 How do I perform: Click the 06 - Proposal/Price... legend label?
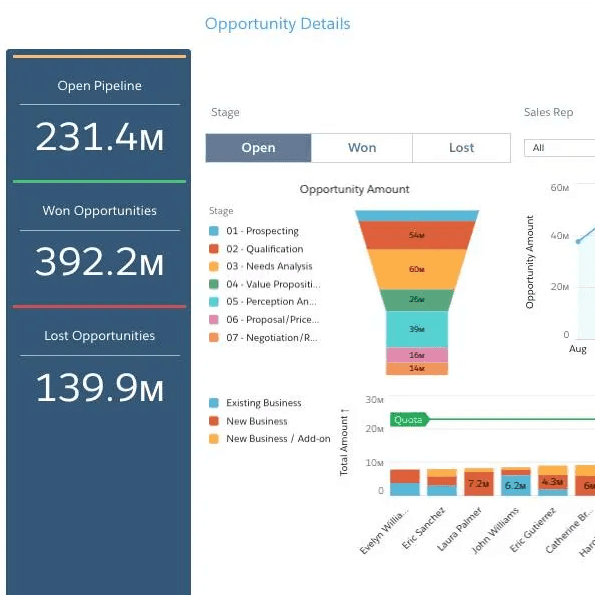[272, 320]
